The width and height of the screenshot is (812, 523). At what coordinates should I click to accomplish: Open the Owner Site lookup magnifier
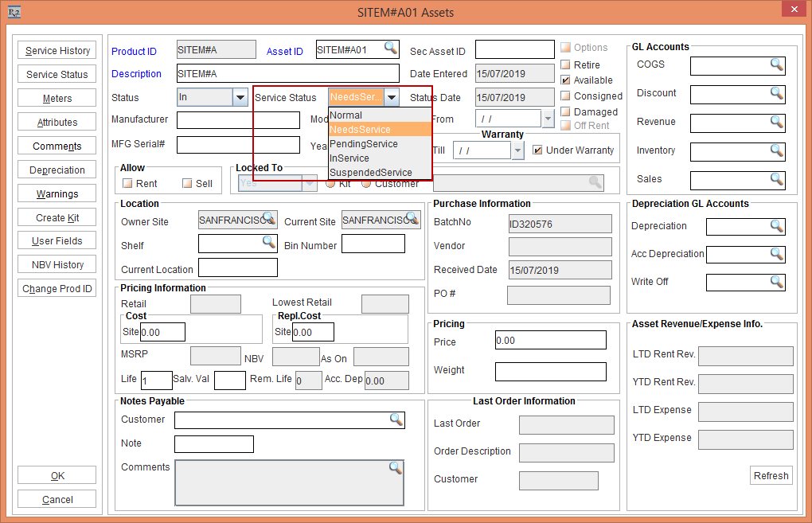tap(268, 218)
